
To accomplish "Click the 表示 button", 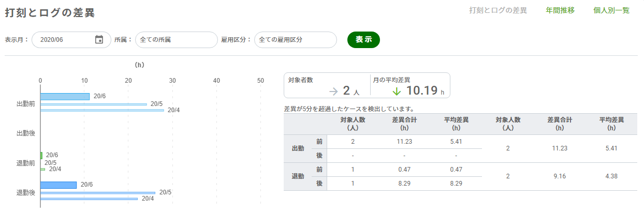I will point(363,40).
